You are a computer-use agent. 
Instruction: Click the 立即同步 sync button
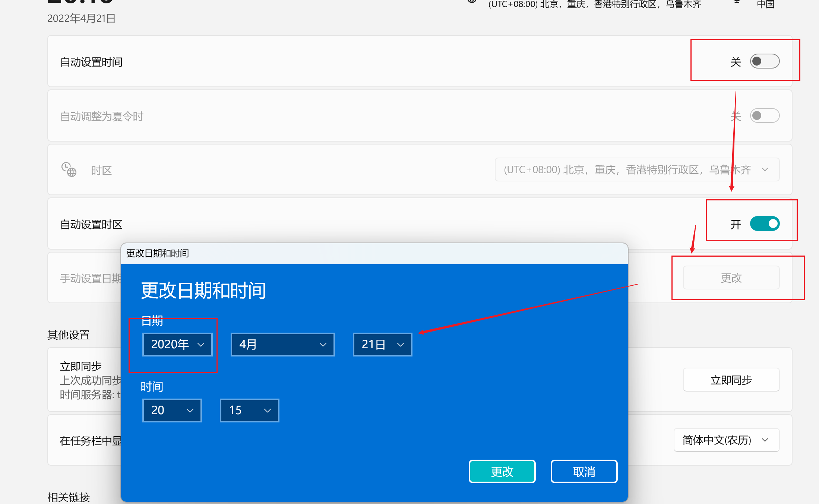click(731, 380)
